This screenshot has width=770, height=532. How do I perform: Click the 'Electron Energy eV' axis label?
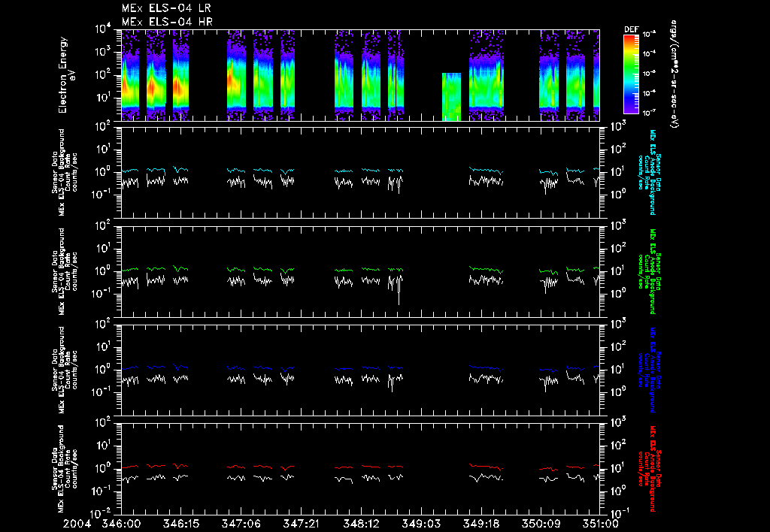(66, 75)
